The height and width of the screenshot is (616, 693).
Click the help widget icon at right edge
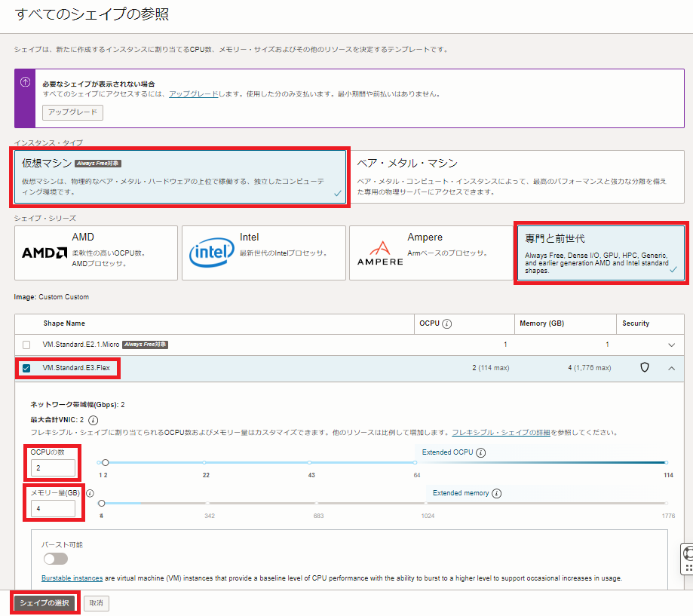(x=688, y=558)
